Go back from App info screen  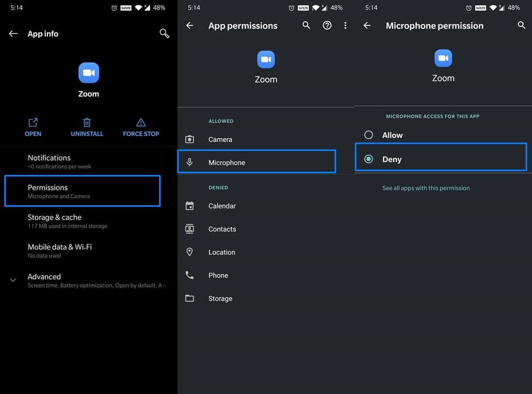coord(13,33)
